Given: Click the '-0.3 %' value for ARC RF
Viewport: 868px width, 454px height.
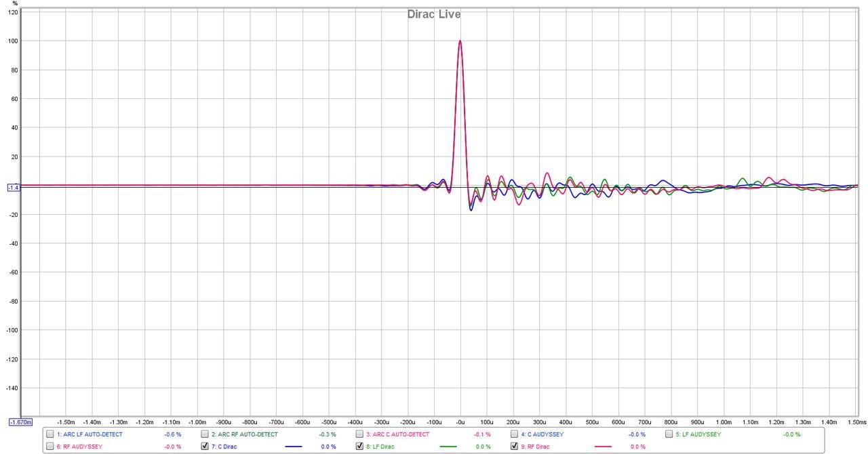Looking at the screenshot, I should [x=328, y=434].
